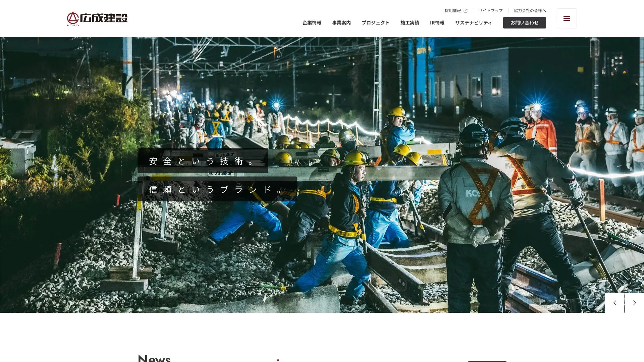
Task: Select 施工実績 in navigation
Action: coord(410,23)
